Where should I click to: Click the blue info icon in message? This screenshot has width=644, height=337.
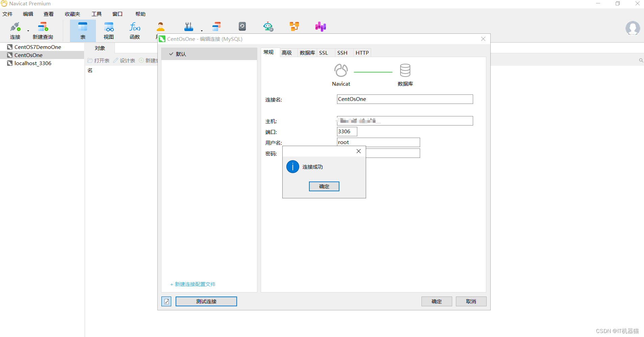coord(293,167)
